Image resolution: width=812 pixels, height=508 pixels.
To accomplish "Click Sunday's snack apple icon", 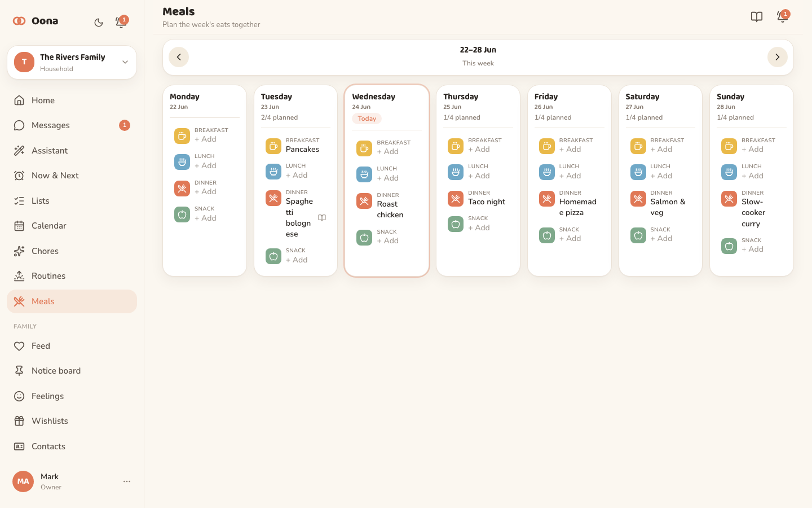I will [729, 246].
